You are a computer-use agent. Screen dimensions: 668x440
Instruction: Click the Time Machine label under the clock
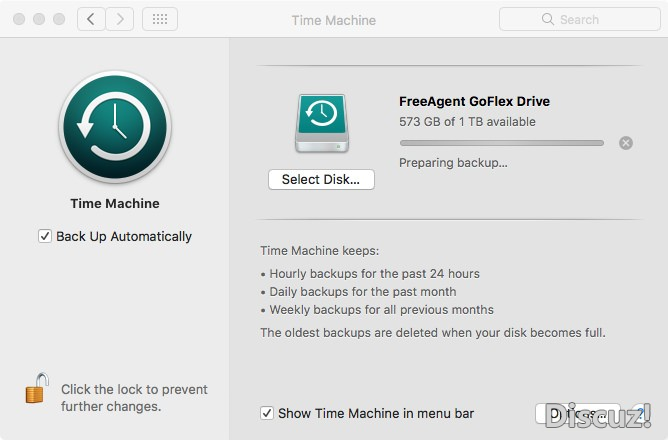[x=115, y=204]
